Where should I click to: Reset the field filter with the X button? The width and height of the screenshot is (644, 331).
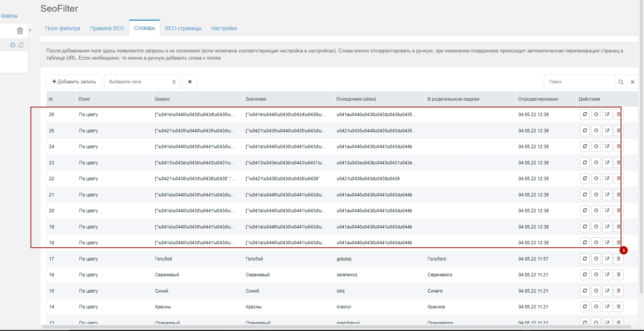(x=190, y=82)
